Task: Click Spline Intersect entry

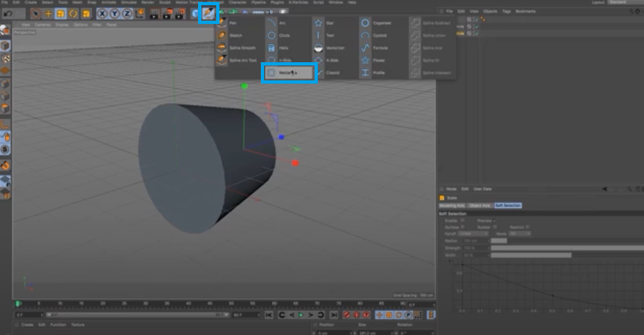Action: (x=437, y=73)
